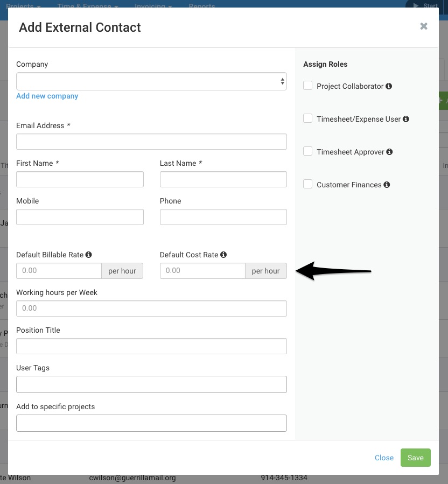The height and width of the screenshot is (484, 448).
Task: Dismiss the dialog with the X icon
Action: click(x=423, y=26)
